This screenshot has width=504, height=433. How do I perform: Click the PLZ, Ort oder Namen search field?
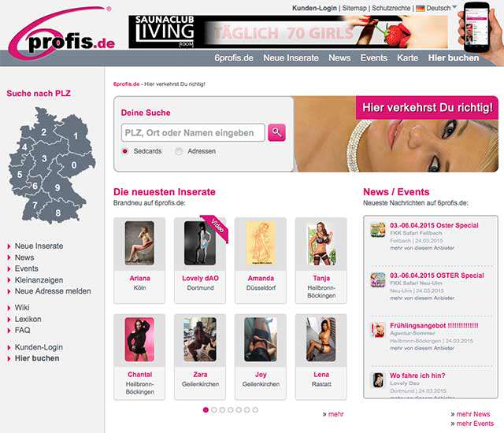[193, 133]
